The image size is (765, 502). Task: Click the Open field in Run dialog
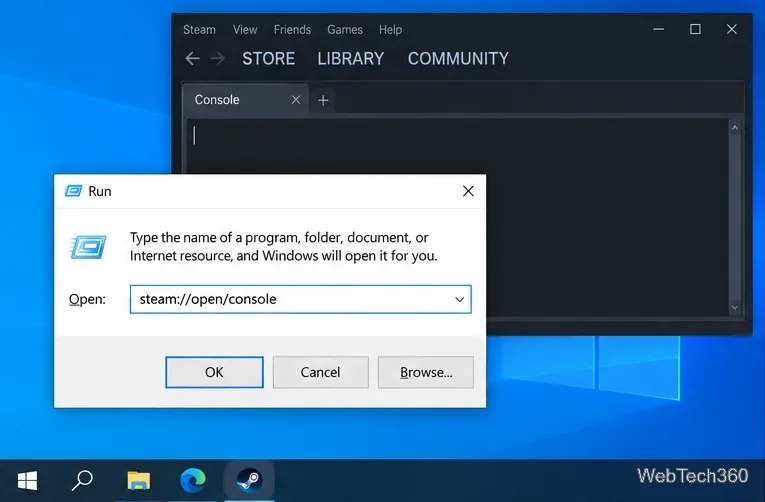click(301, 299)
